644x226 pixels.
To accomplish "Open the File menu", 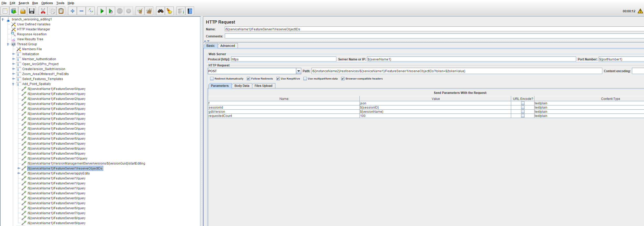I will pyautogui.click(x=4, y=3).
